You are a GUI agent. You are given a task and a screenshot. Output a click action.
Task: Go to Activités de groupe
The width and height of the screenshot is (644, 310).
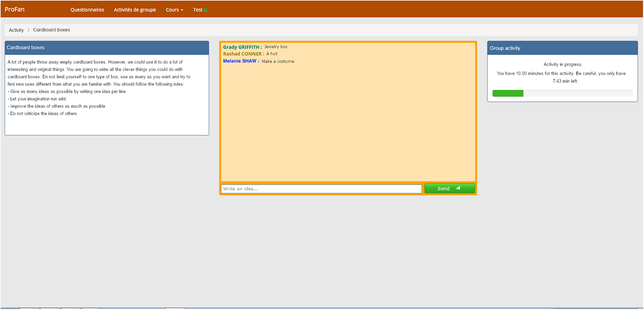pyautogui.click(x=135, y=10)
